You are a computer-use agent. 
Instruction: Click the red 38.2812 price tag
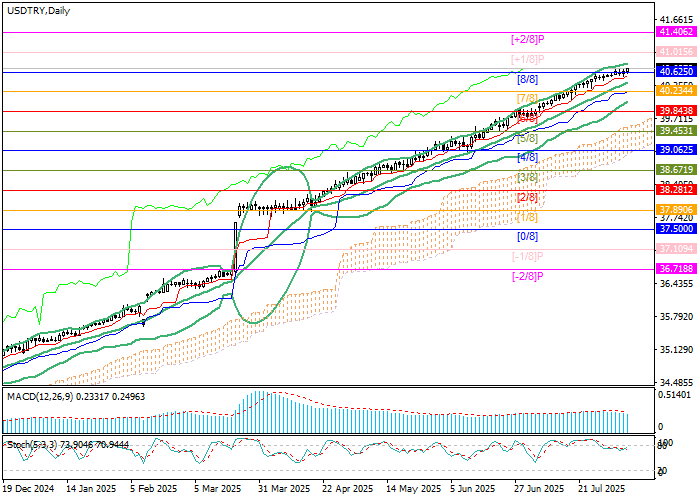click(676, 190)
